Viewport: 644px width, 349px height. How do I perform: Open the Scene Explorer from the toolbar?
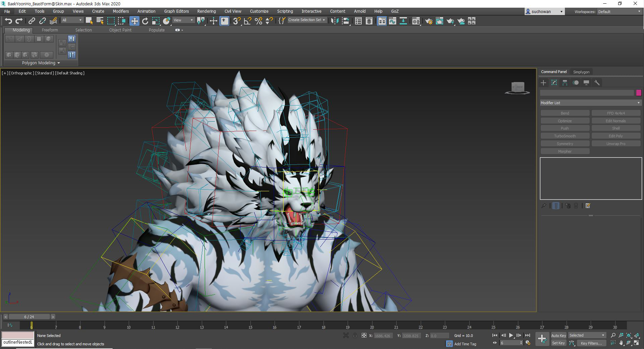pos(358,21)
